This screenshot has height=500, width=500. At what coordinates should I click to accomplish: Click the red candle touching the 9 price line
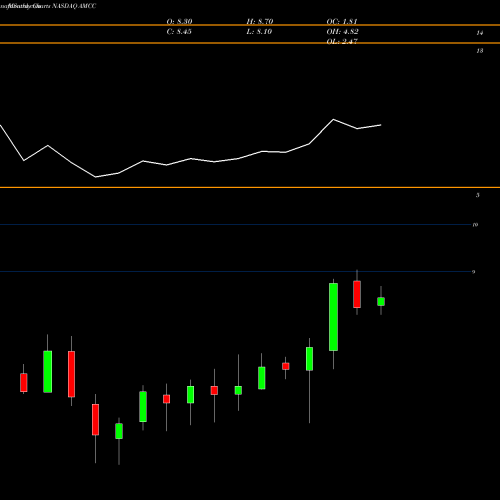coord(357,294)
